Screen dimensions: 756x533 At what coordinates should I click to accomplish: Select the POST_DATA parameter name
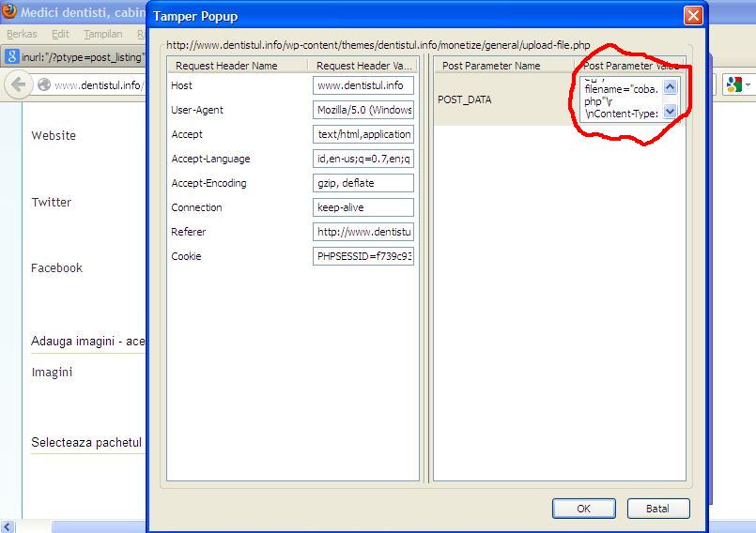coord(464,99)
